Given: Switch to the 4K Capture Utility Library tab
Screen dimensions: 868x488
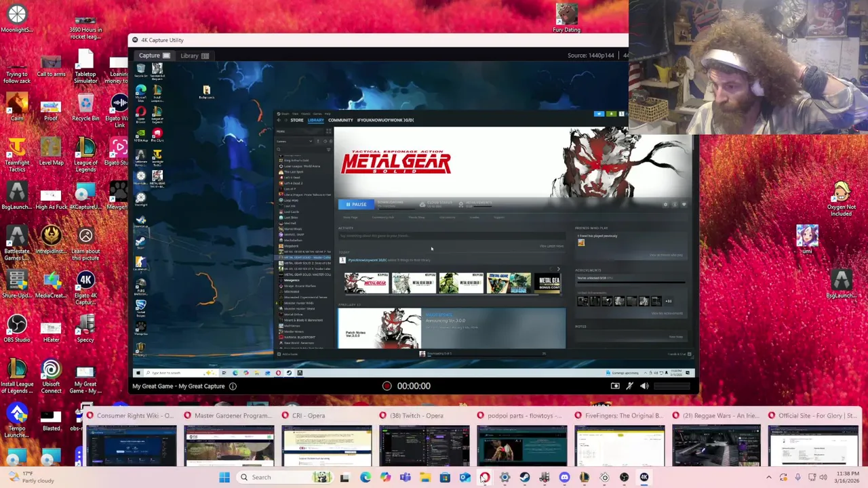Looking at the screenshot, I should pyautogui.click(x=195, y=56).
